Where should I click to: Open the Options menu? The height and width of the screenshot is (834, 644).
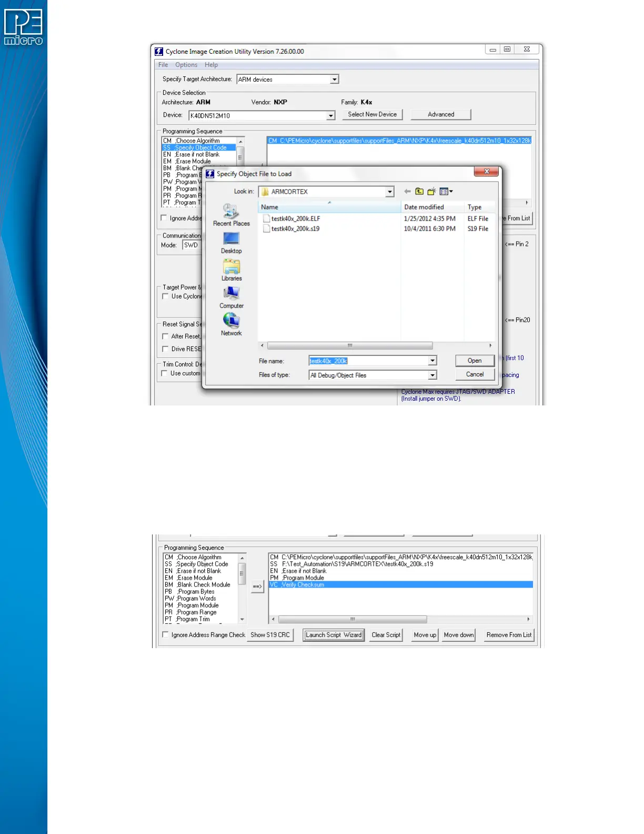coord(186,65)
